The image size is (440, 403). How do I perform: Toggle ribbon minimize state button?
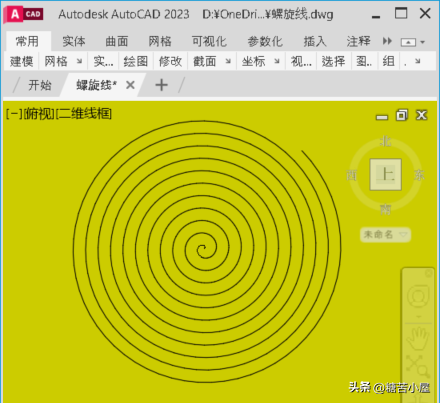coord(408,42)
